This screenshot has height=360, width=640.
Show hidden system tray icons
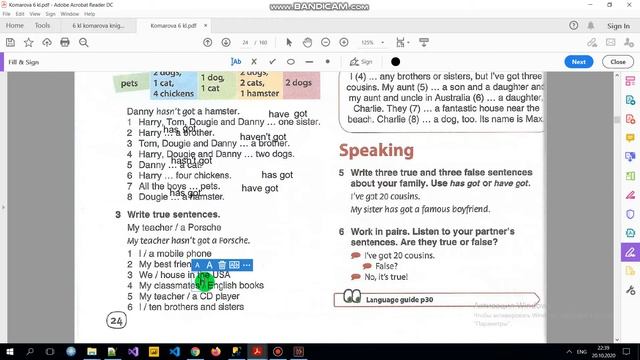tap(569, 351)
